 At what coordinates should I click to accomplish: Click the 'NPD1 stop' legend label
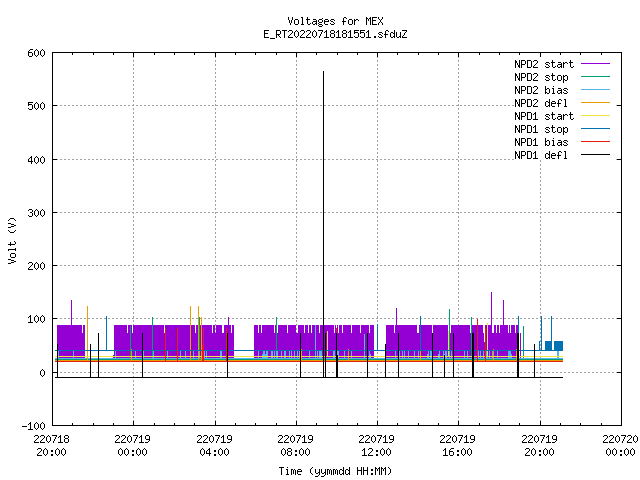[x=541, y=129]
